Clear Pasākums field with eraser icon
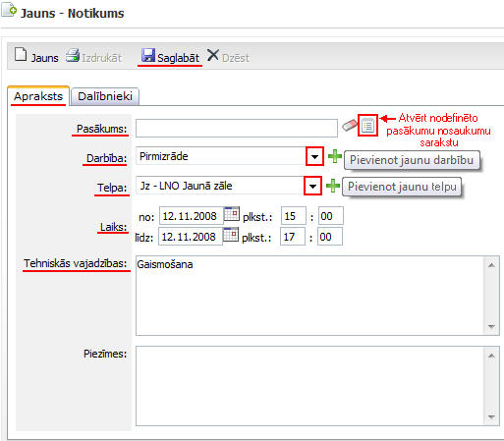Viewport: 504px width, 441px height. coord(350,126)
